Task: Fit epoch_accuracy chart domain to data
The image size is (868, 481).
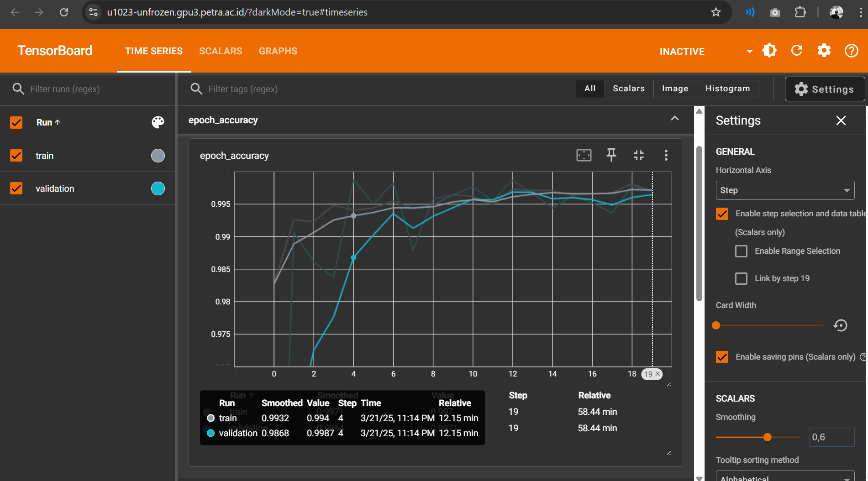Action: 584,155
